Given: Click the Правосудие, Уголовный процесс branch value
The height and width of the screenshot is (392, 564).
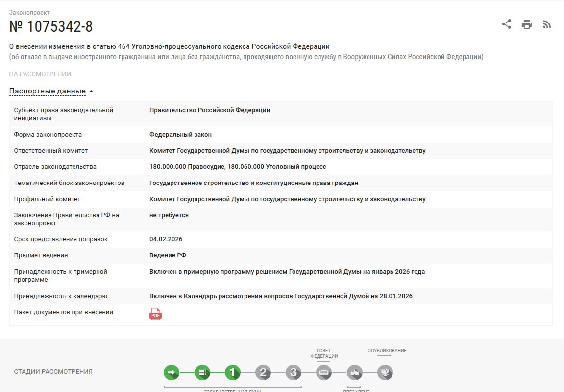Looking at the screenshot, I should click(x=238, y=167).
